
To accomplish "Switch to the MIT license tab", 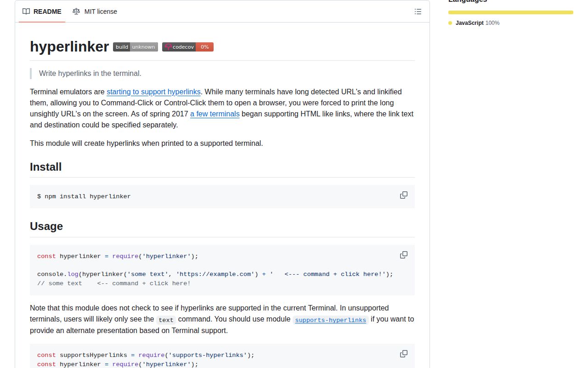I will coord(95,11).
